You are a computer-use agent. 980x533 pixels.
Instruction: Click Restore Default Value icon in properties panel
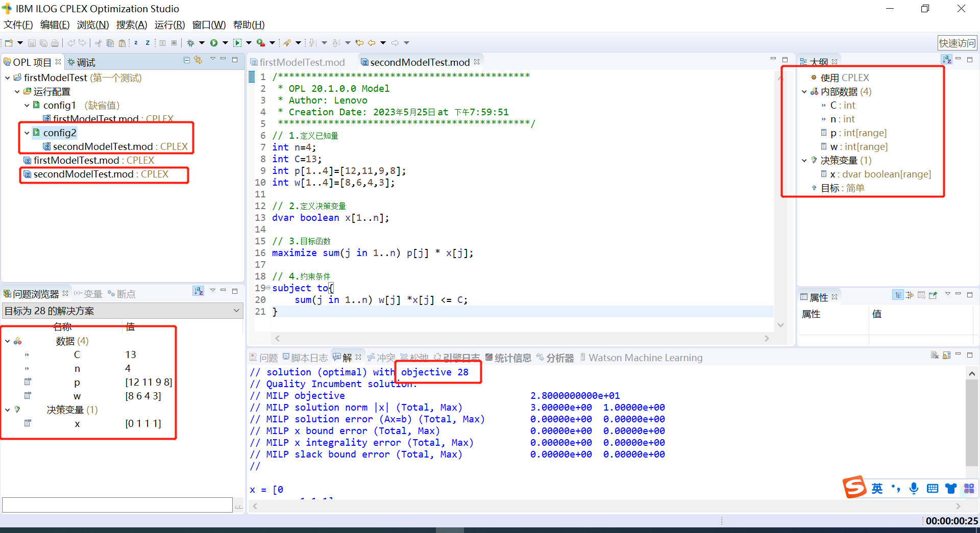pyautogui.click(x=921, y=295)
